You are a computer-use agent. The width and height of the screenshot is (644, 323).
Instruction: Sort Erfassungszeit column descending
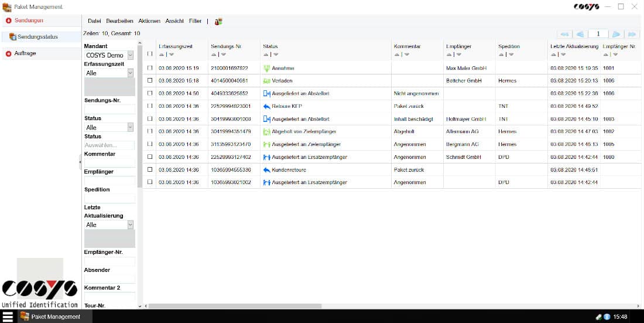pos(172,55)
